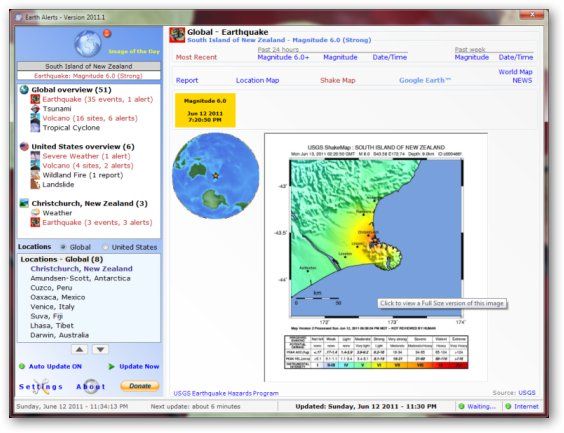Select Amundsen-Scott, Antarctica location
This screenshot has width=564, height=433.
pos(80,278)
